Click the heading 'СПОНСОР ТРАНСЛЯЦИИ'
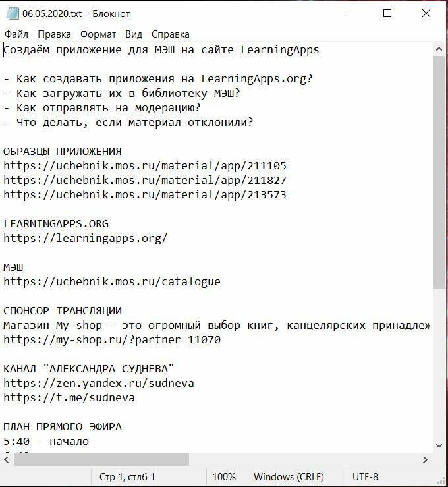Screen dimensions: 448x487 coord(63,310)
